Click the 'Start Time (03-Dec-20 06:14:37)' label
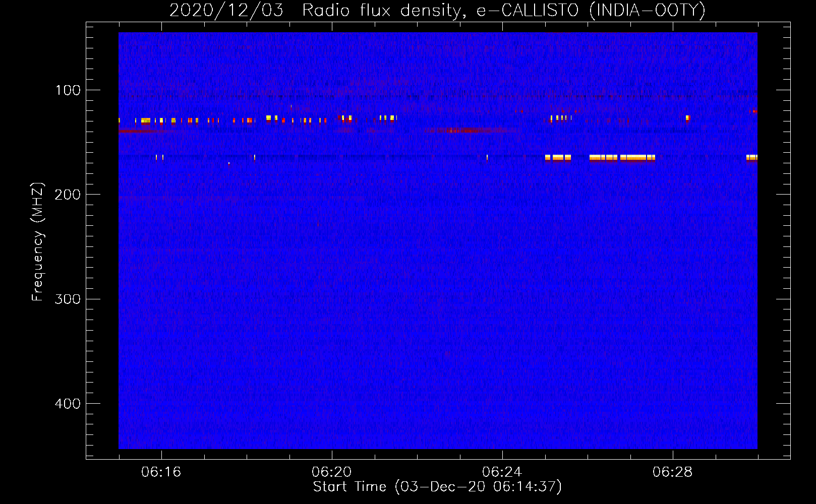This screenshot has height=504, width=816. coord(437,487)
